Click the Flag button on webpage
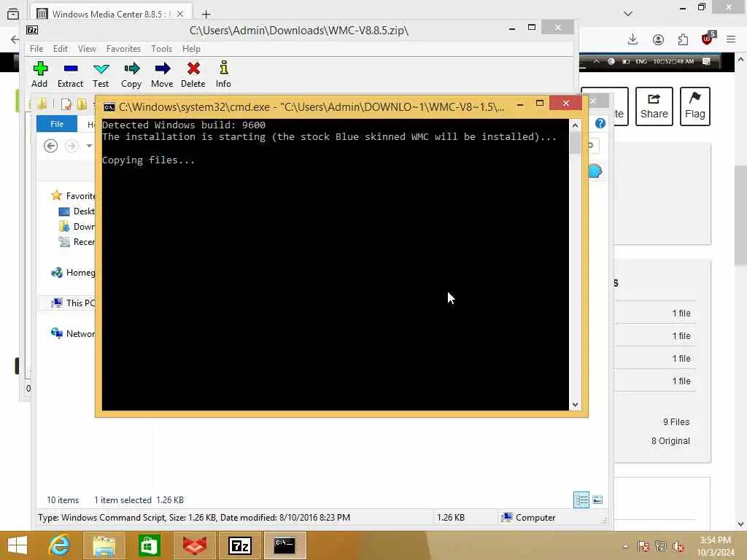The image size is (747, 560). 695,106
